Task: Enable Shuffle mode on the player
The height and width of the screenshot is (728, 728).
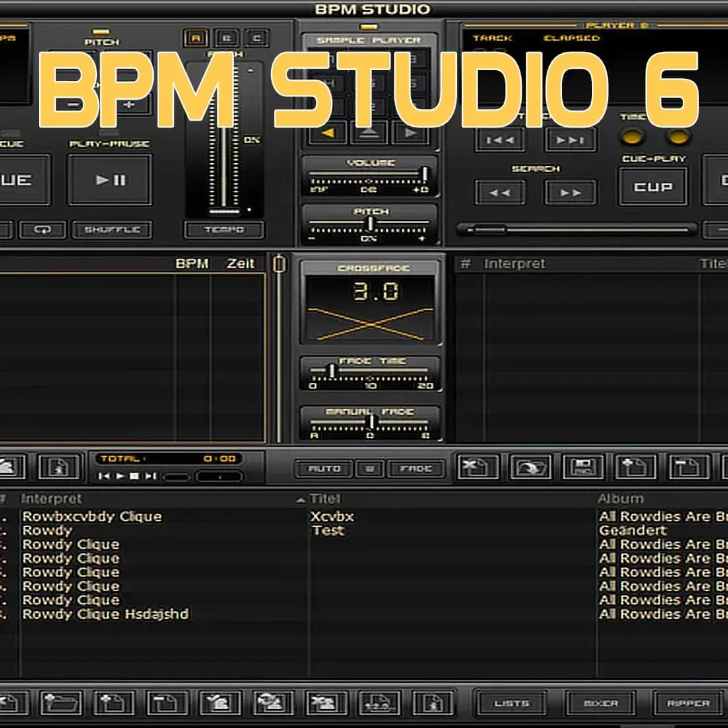Action: click(x=112, y=230)
